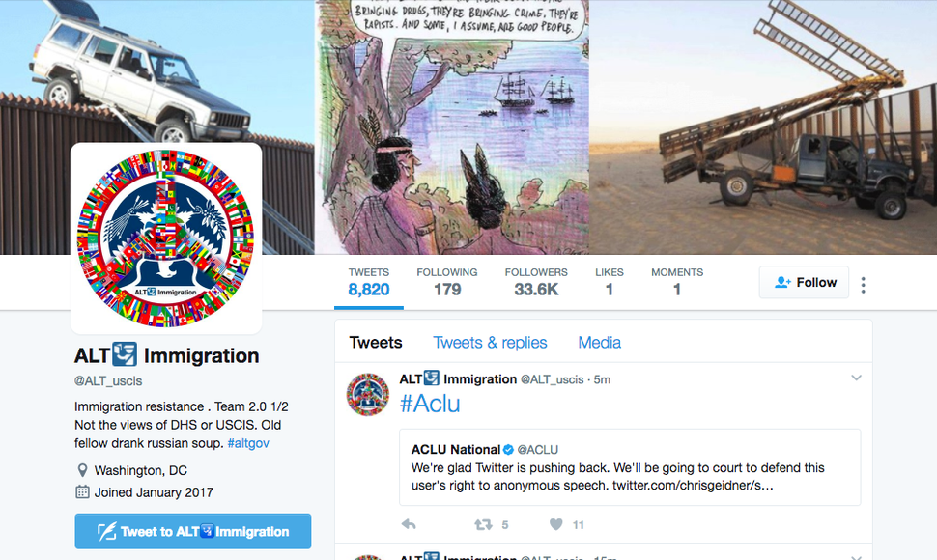
Task: Click the tweet author's small avatar
Action: [367, 395]
